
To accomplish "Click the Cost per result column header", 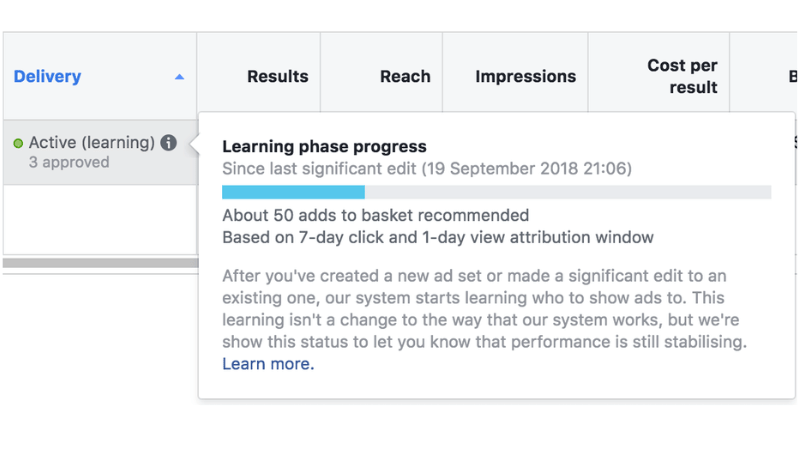I will coord(682,77).
